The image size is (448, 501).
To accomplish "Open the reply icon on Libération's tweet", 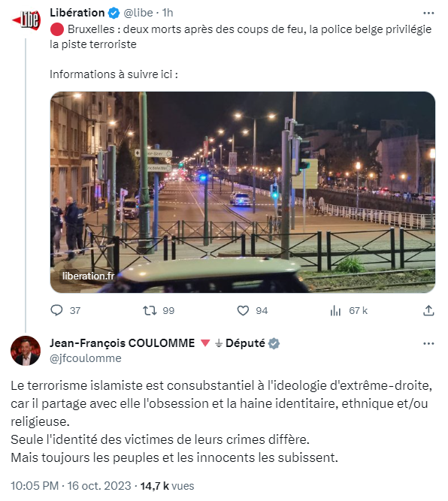I will 57,310.
